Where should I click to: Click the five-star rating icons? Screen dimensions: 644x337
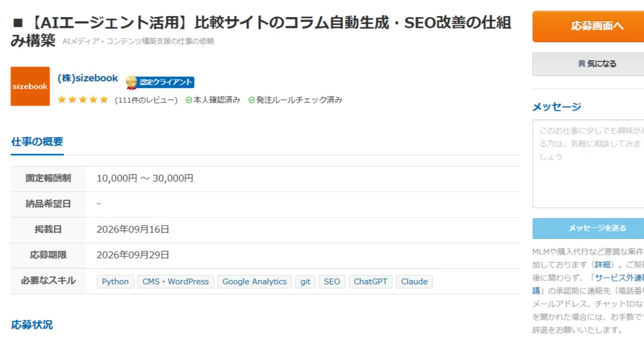coord(83,100)
